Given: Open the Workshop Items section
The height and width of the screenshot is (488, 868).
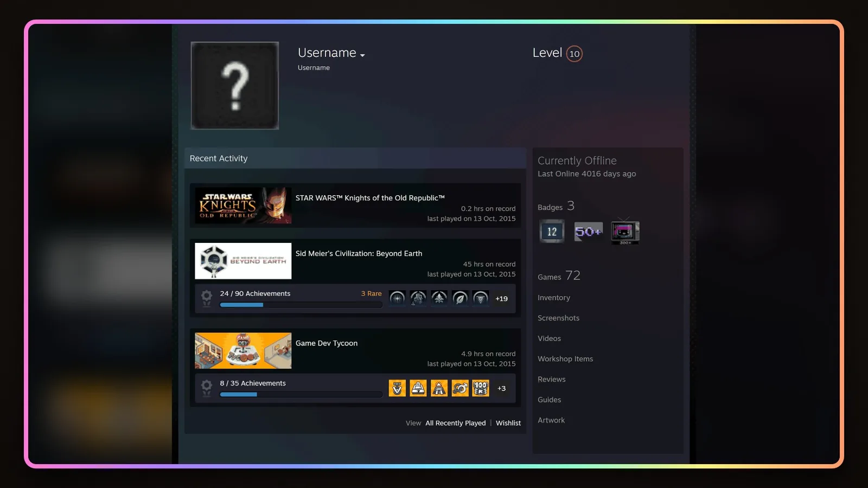Looking at the screenshot, I should (x=565, y=359).
